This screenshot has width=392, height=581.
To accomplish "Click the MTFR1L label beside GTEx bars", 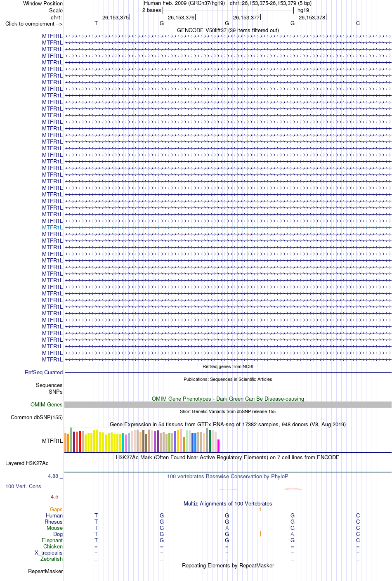I will coord(52,441).
